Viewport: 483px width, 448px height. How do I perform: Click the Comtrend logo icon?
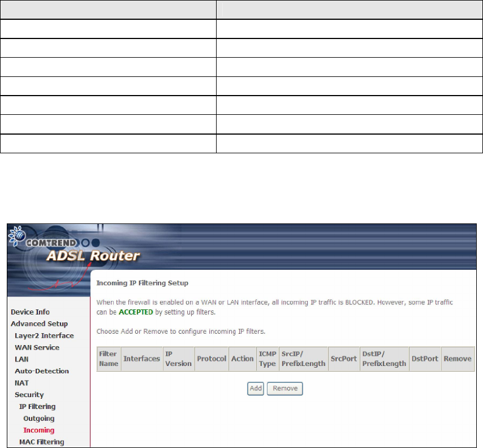(x=17, y=236)
